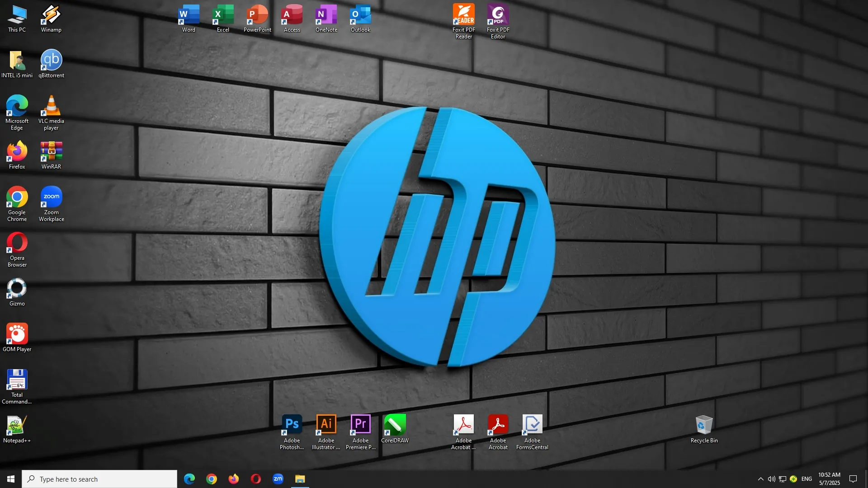Select the Recycle Bin icon
Image resolution: width=868 pixels, height=488 pixels.
tap(704, 430)
